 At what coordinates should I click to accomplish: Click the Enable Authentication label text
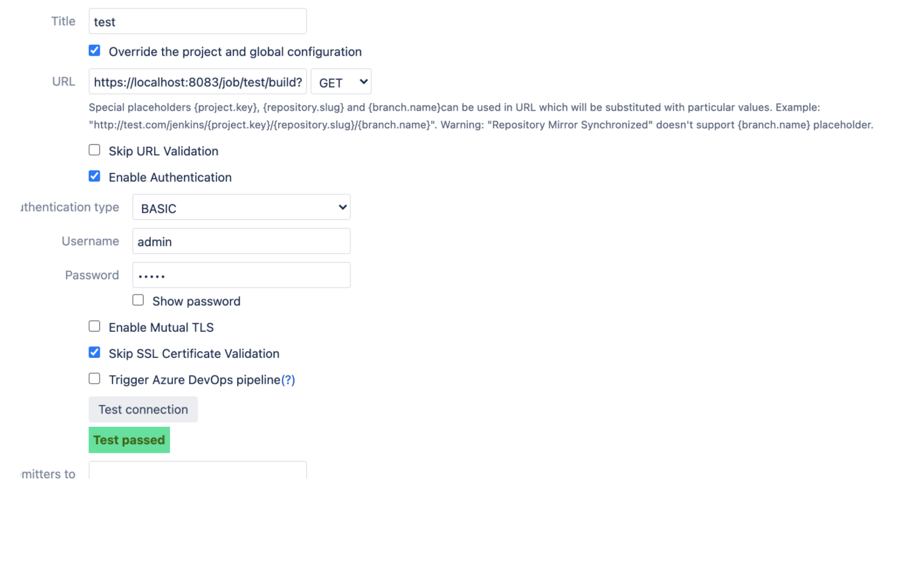pos(170,178)
